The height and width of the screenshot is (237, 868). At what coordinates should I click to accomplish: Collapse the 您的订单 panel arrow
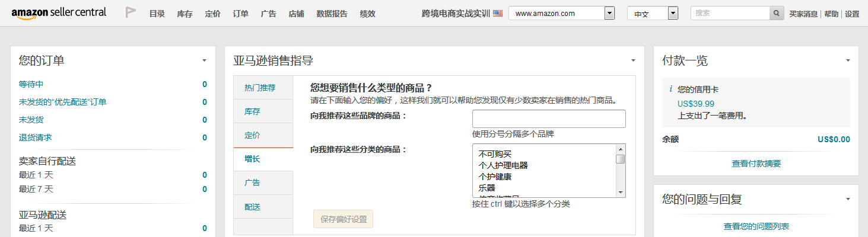click(x=204, y=60)
